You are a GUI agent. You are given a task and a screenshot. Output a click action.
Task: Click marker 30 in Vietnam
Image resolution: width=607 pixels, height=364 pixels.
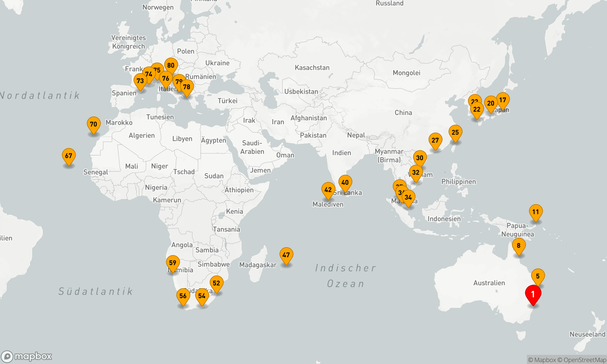pos(420,158)
